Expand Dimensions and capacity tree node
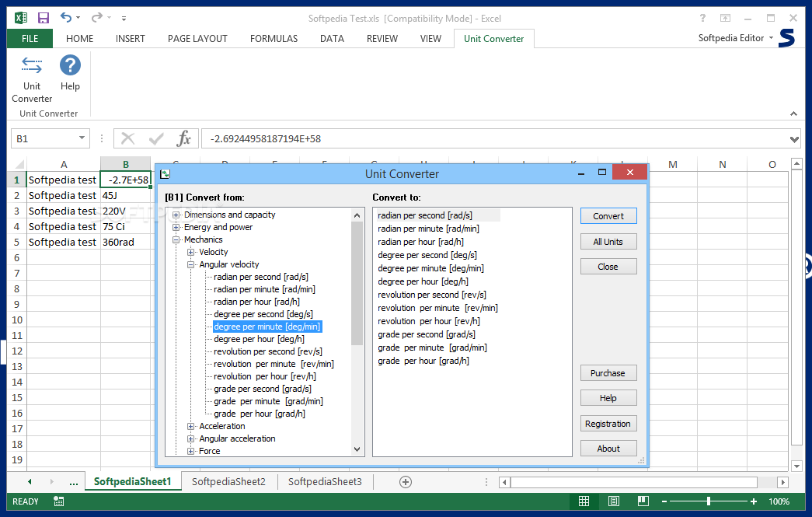Screen dimensions: 812x517 (176, 215)
